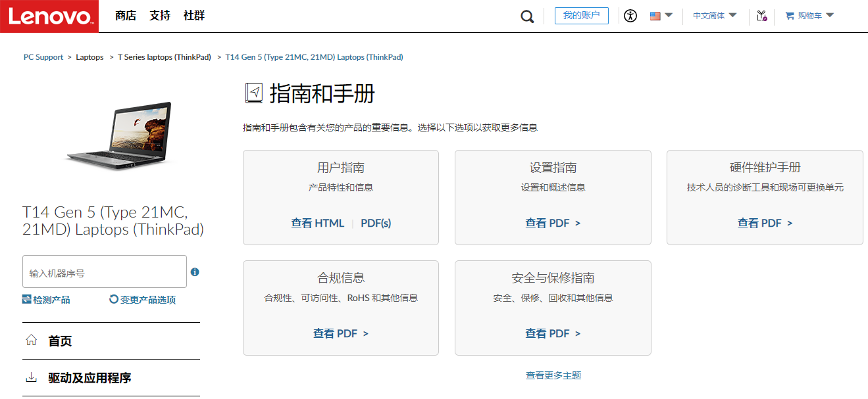Click the guide book icon beside 指南和手册
868x399 pixels.
(254, 93)
